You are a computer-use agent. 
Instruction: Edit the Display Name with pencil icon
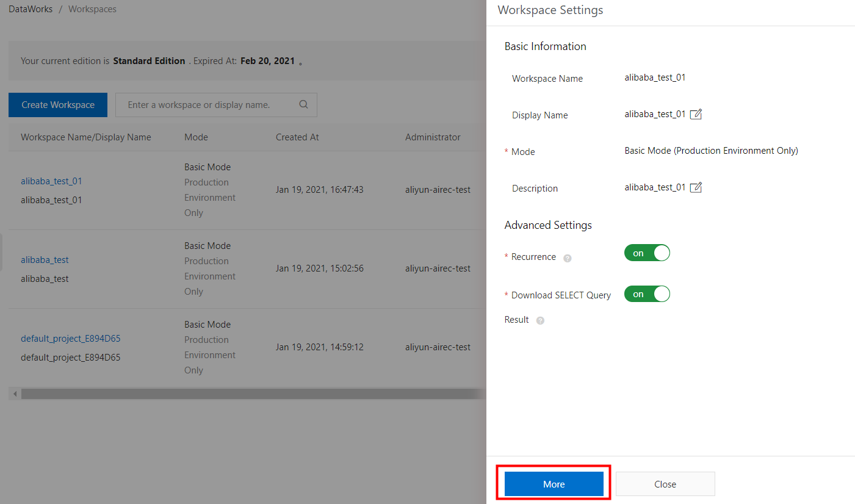[696, 114]
